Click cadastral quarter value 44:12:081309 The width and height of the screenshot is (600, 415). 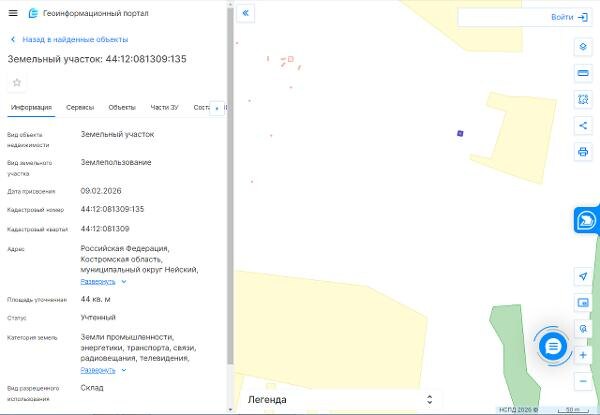coord(105,229)
